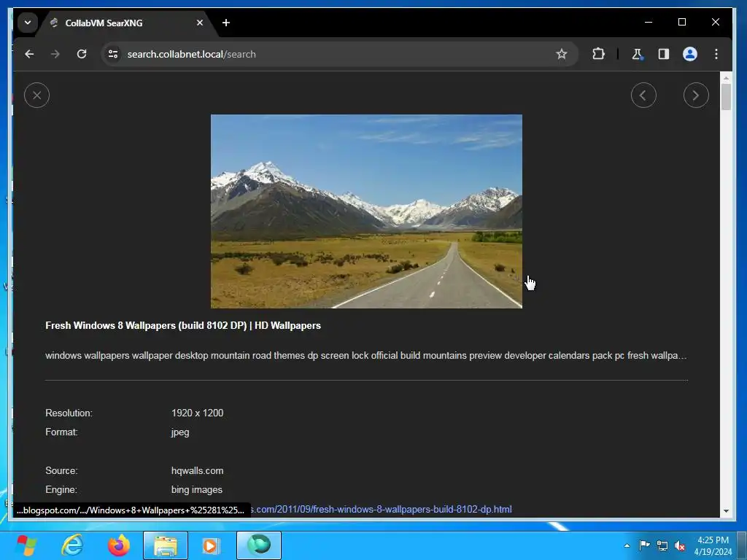Show hidden system tray icons
Image resolution: width=747 pixels, height=560 pixels.
tap(627, 545)
